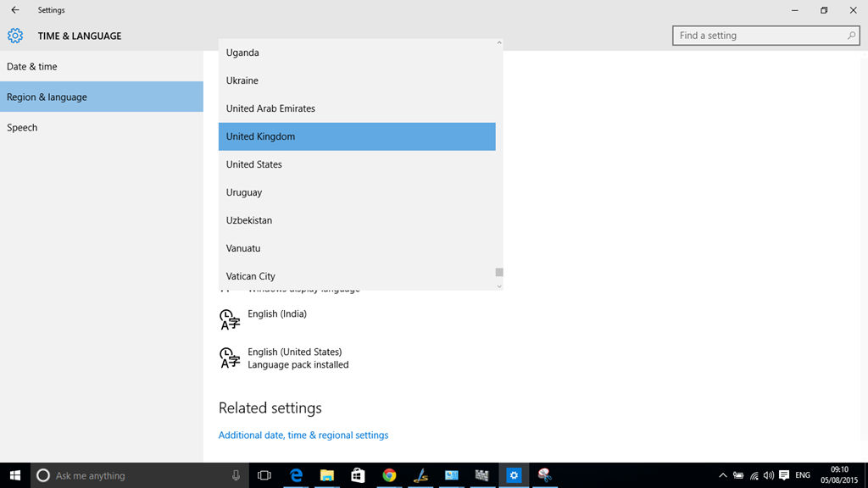Open the taskbar clock and date
This screenshot has height=488, width=868.
pos(839,475)
